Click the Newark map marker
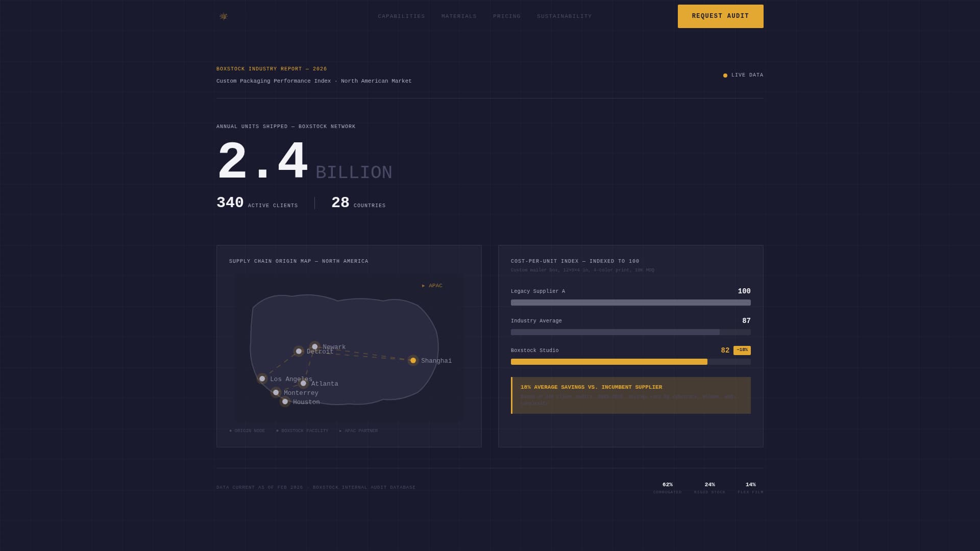This screenshot has width=980, height=551. click(x=314, y=346)
